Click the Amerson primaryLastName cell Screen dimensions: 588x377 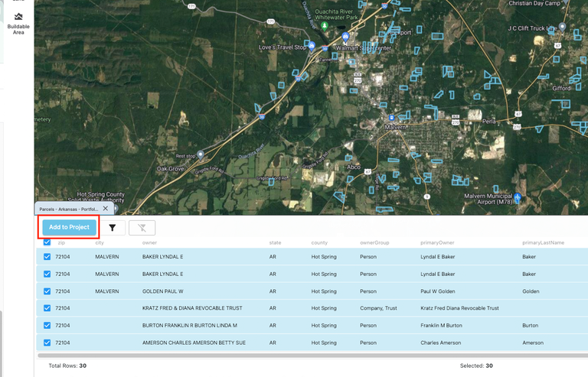coord(533,343)
